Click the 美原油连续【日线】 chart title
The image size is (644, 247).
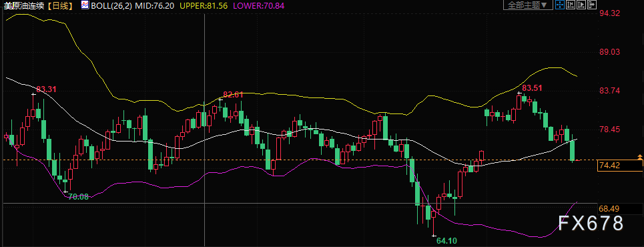click(38, 6)
